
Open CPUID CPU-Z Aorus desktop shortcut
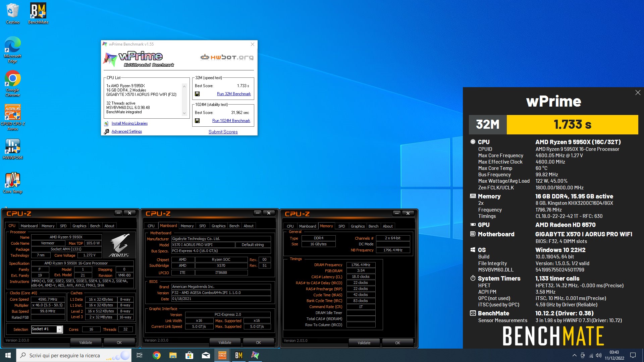13,117
